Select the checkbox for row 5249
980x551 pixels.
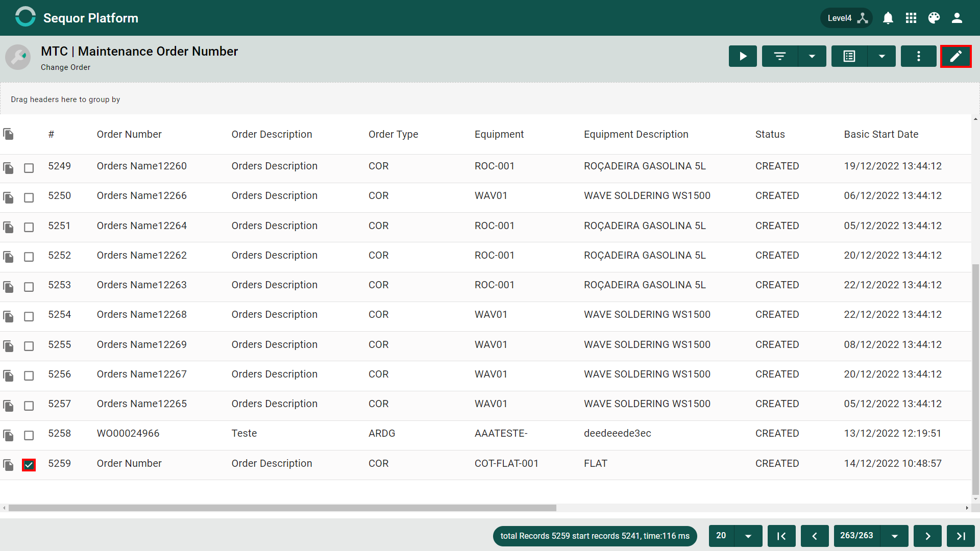click(x=29, y=168)
